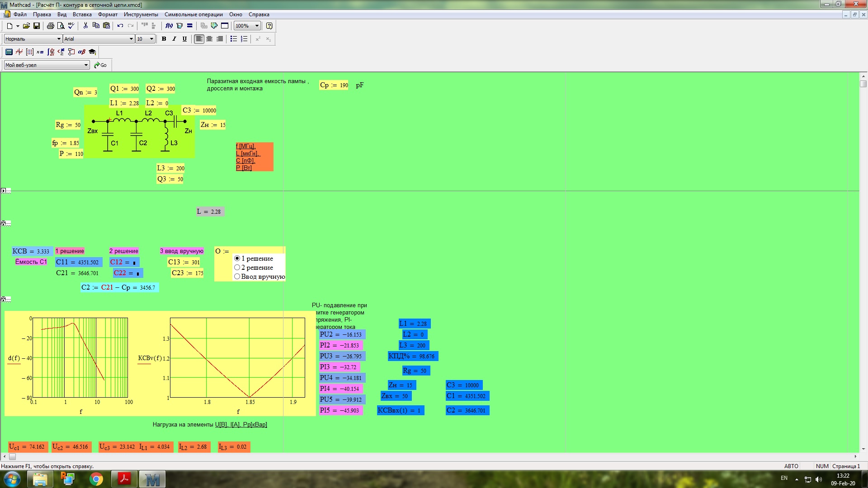Image resolution: width=868 pixels, height=488 pixels.
Task: Center align text
Action: [209, 39]
